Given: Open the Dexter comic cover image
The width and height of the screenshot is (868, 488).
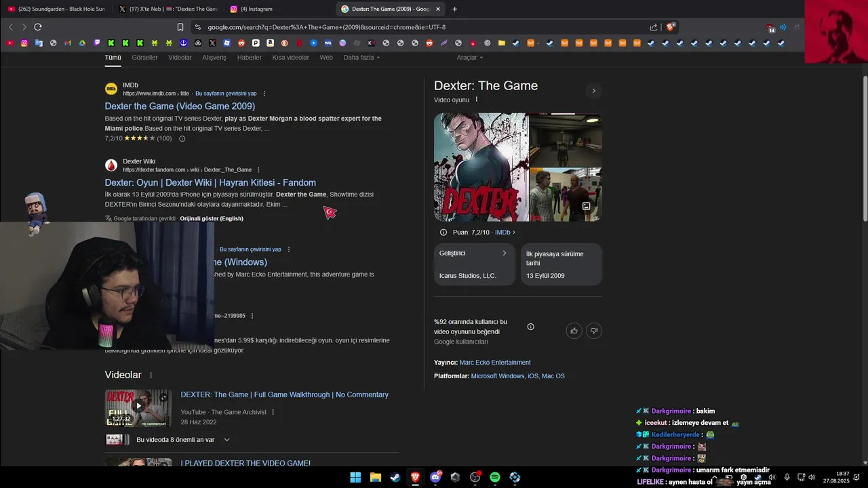Looking at the screenshot, I should [x=481, y=167].
